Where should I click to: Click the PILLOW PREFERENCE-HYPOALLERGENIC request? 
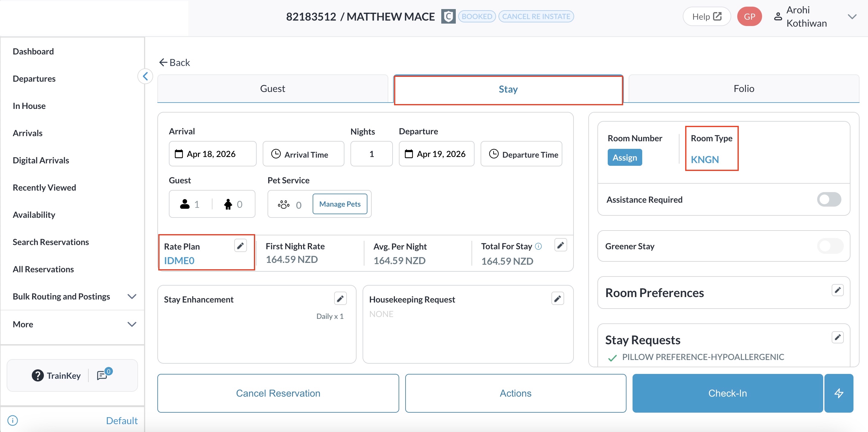click(703, 357)
